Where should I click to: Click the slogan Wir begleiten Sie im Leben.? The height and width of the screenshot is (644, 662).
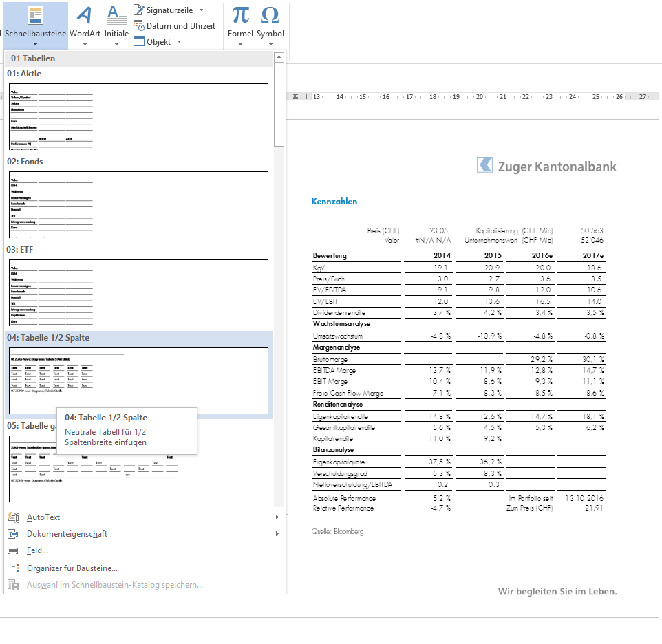557,592
